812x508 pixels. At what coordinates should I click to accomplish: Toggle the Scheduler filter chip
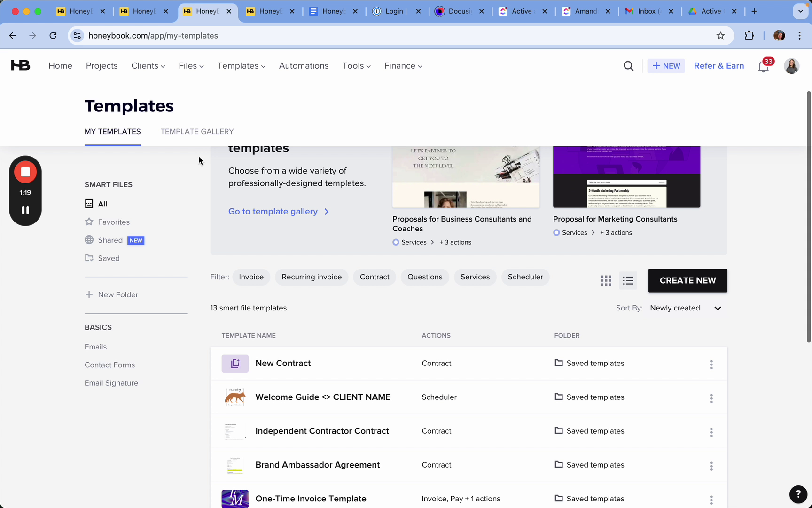(x=525, y=277)
